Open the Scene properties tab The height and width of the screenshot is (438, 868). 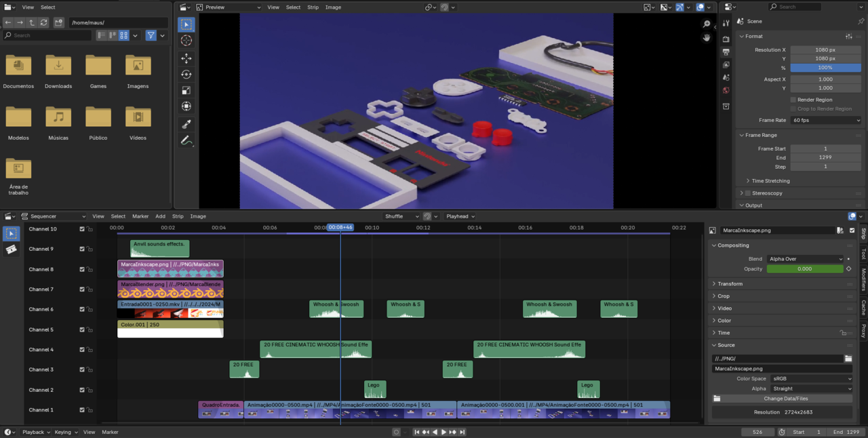(726, 77)
